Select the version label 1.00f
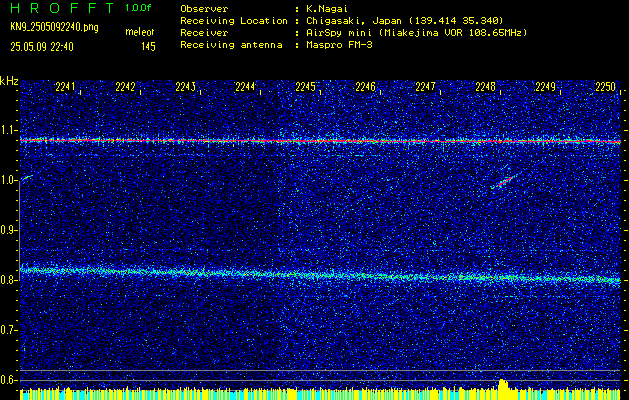 pyautogui.click(x=138, y=8)
